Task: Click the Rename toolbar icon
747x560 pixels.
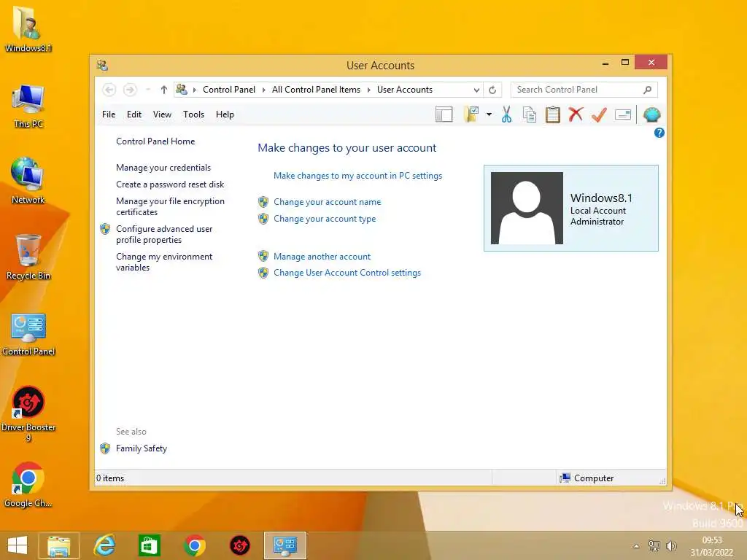Action: (623, 114)
